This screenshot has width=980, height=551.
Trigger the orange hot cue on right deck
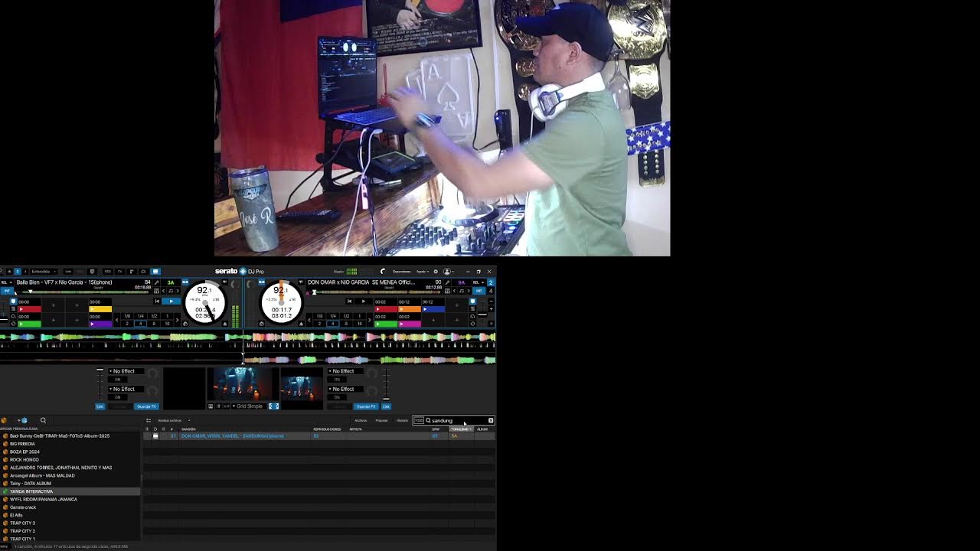(410, 309)
